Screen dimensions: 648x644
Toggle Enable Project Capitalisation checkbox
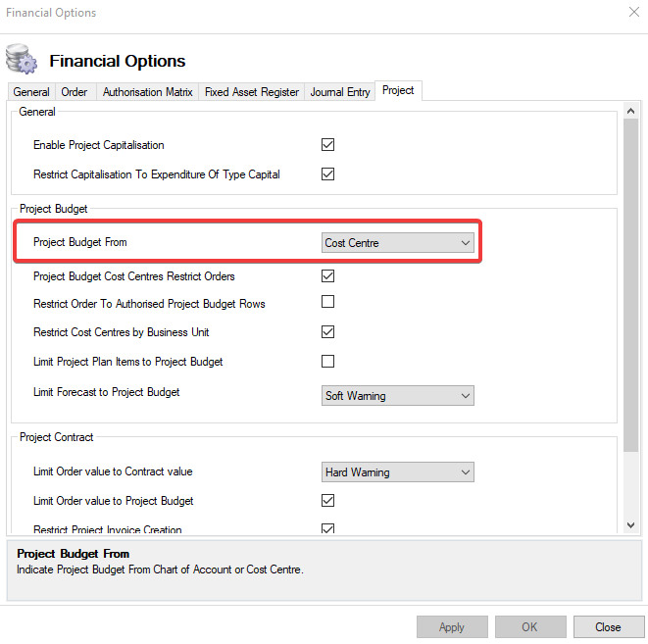click(x=328, y=145)
